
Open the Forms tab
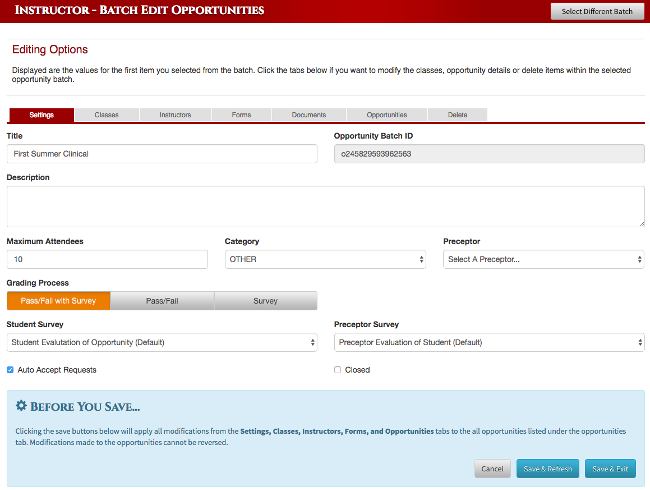241,115
